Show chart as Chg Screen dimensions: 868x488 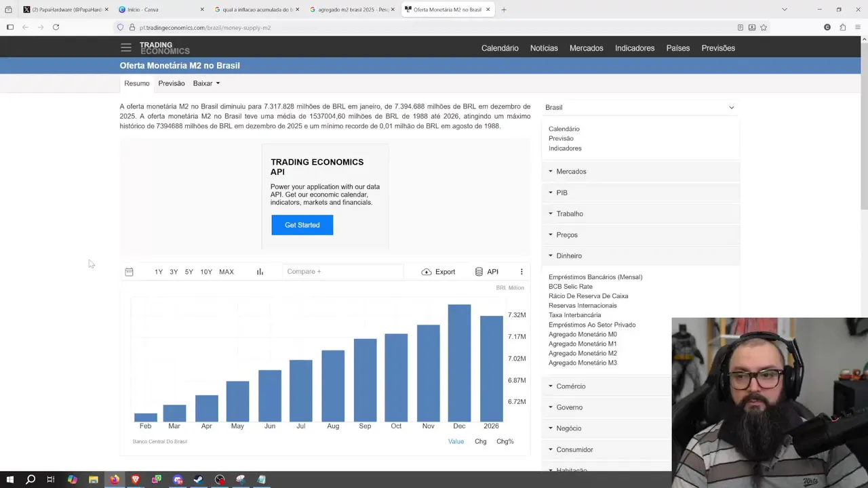pos(481,441)
